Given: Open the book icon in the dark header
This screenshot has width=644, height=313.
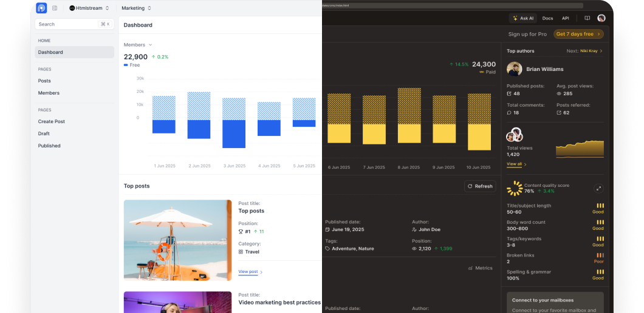Looking at the screenshot, I should (x=587, y=18).
